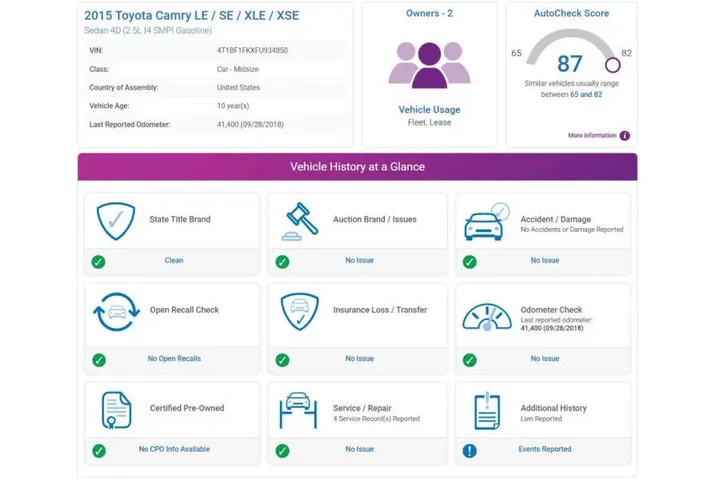Click the Service / Repair car lift icon
The width and height of the screenshot is (720, 480).
pos(300,409)
